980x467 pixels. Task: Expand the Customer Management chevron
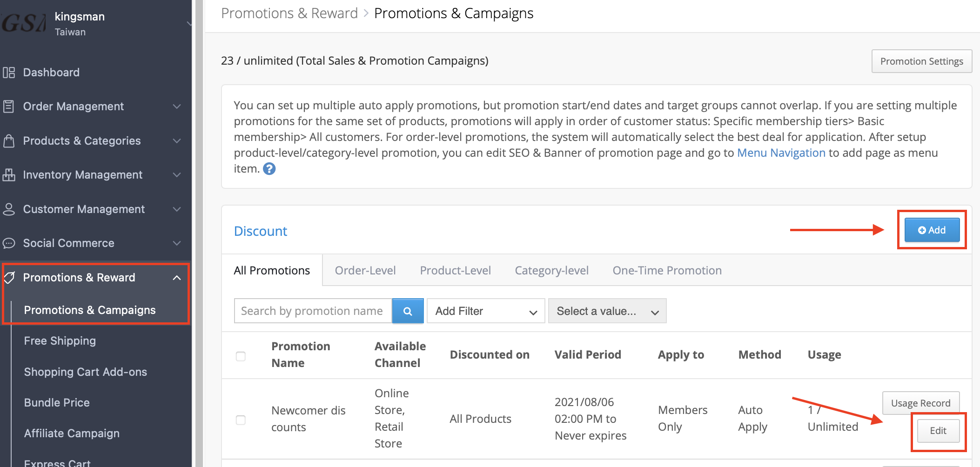pos(177,209)
